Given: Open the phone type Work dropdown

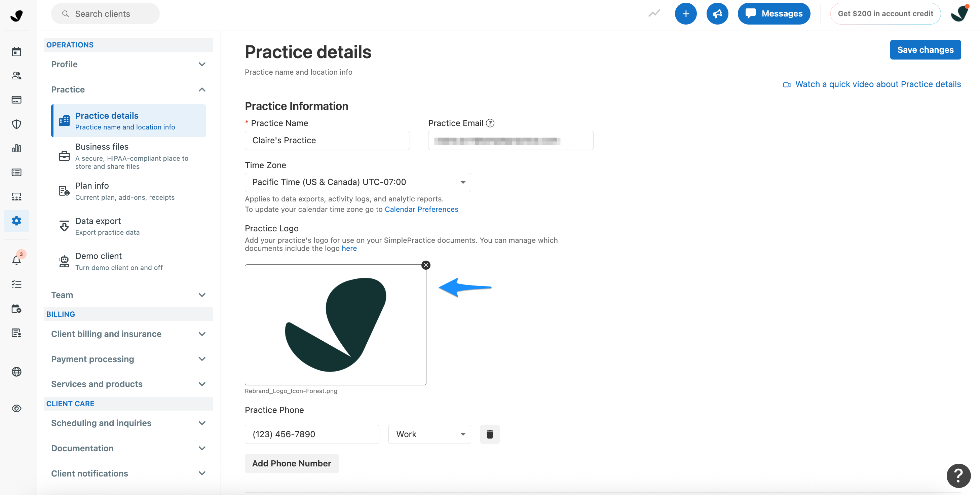Looking at the screenshot, I should [429, 434].
